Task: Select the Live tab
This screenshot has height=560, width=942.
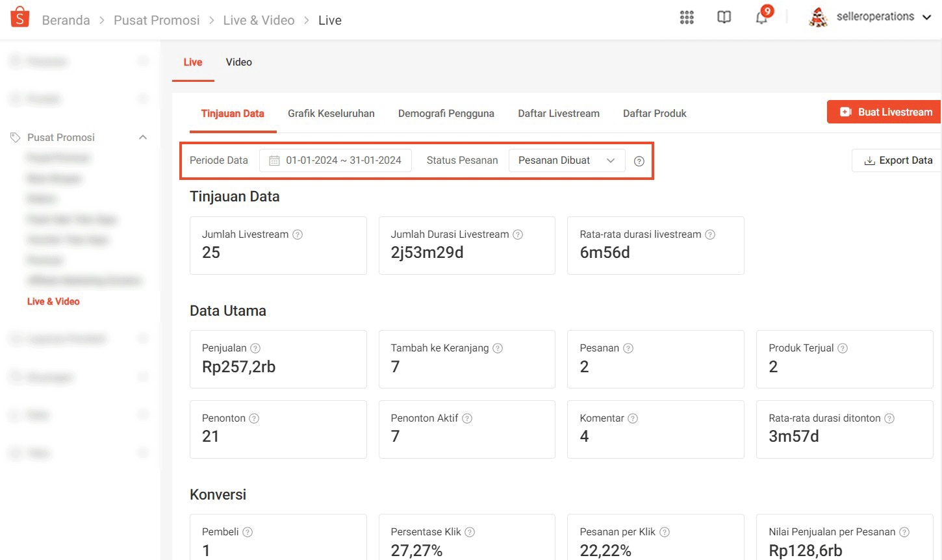Action: pos(193,62)
